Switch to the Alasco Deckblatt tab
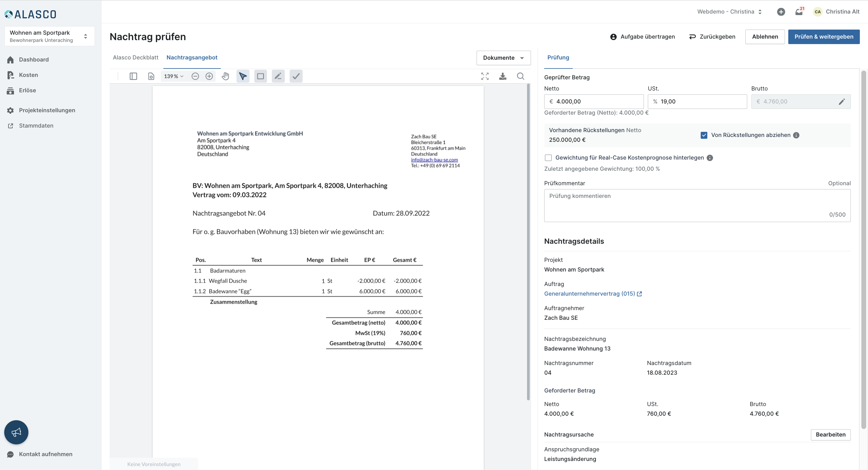868x470 pixels. 136,57
